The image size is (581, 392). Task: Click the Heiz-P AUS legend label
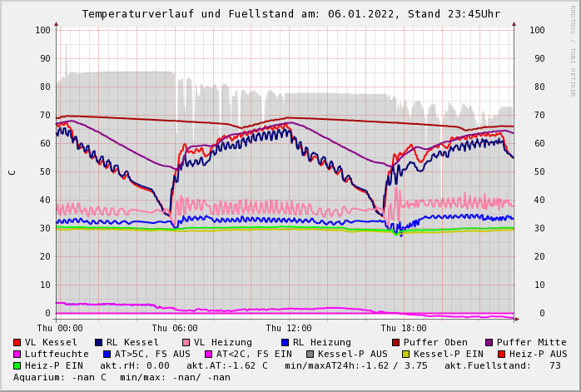538,354
